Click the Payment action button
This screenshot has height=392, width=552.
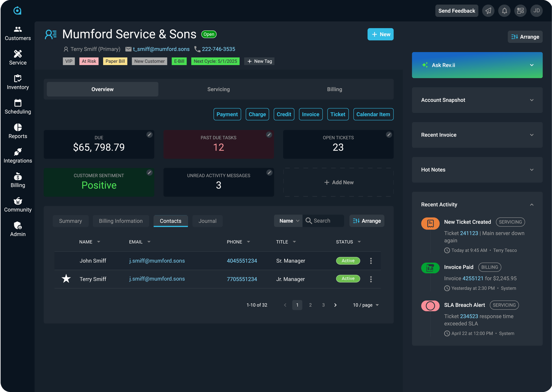pyautogui.click(x=227, y=114)
